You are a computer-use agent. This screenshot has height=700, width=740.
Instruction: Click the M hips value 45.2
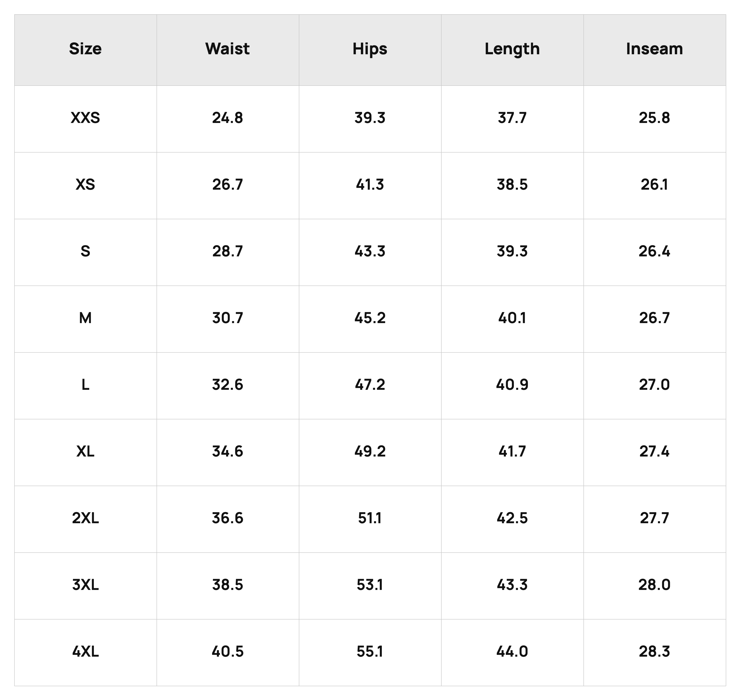pyautogui.click(x=370, y=318)
